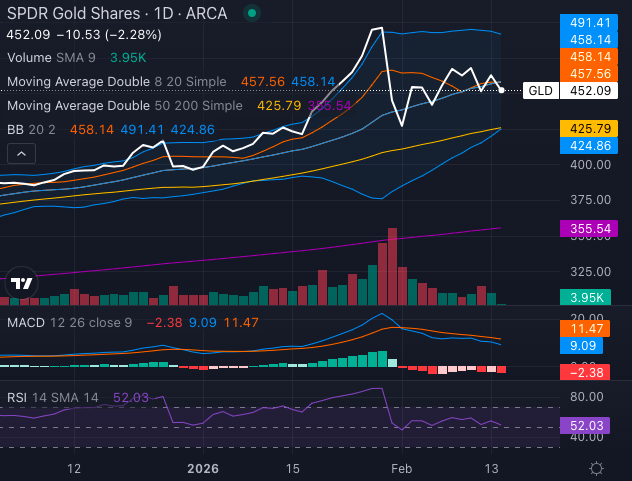Open chart settings gear icon
This screenshot has width=632, height=481.
point(596,468)
